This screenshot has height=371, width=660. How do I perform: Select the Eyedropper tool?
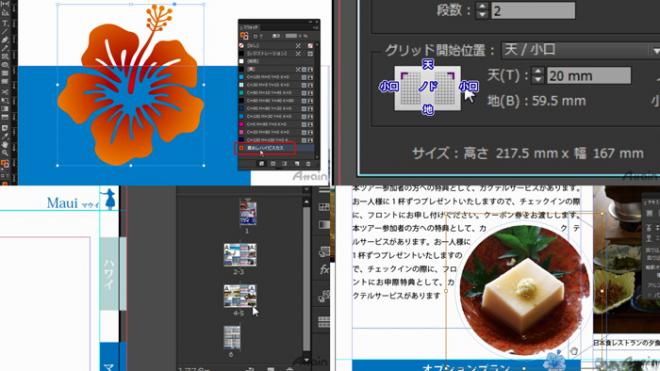(x=5, y=136)
